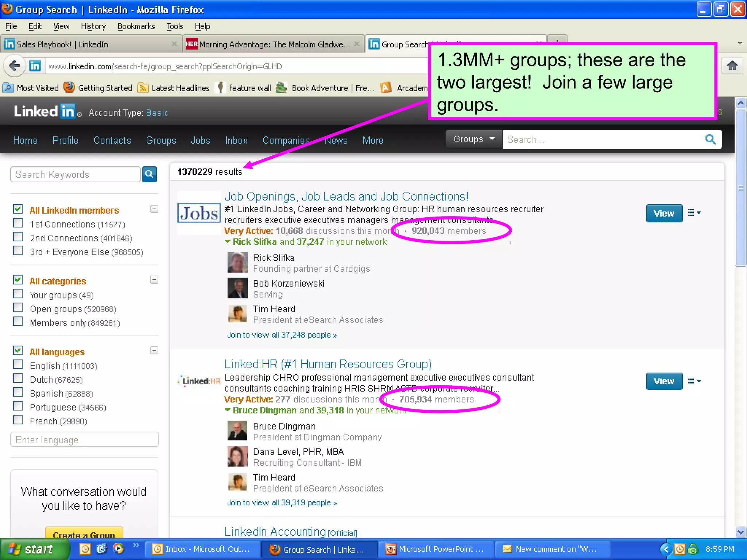The image size is (747, 560).
Task: Collapse the All LinkedIn members filter section
Action: (154, 209)
